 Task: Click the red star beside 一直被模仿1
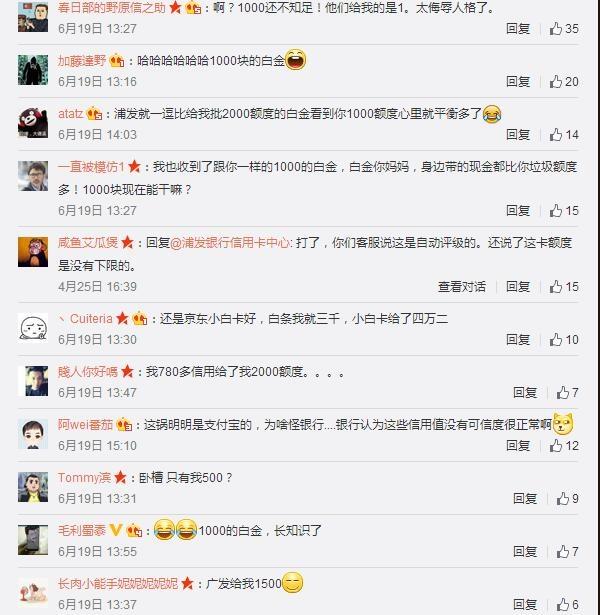[134, 167]
